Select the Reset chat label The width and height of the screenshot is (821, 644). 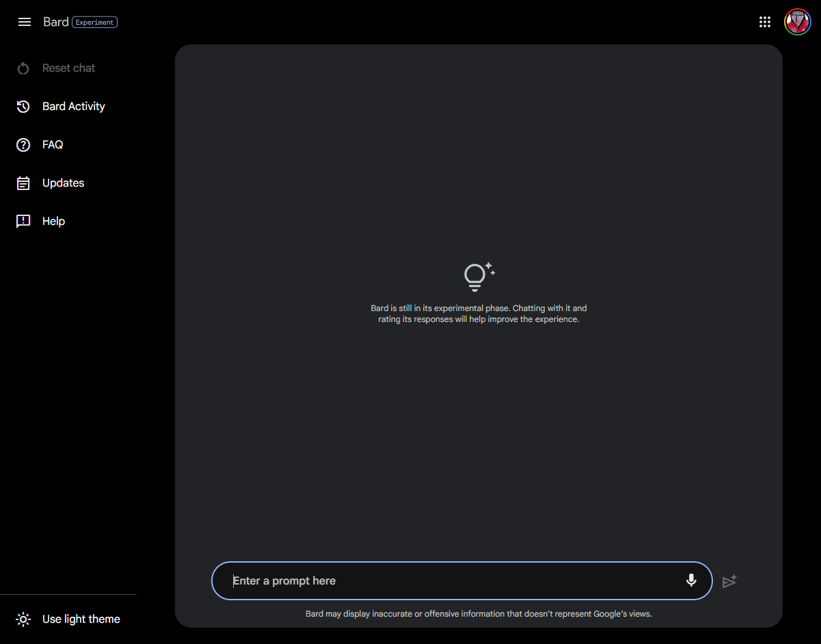68,68
